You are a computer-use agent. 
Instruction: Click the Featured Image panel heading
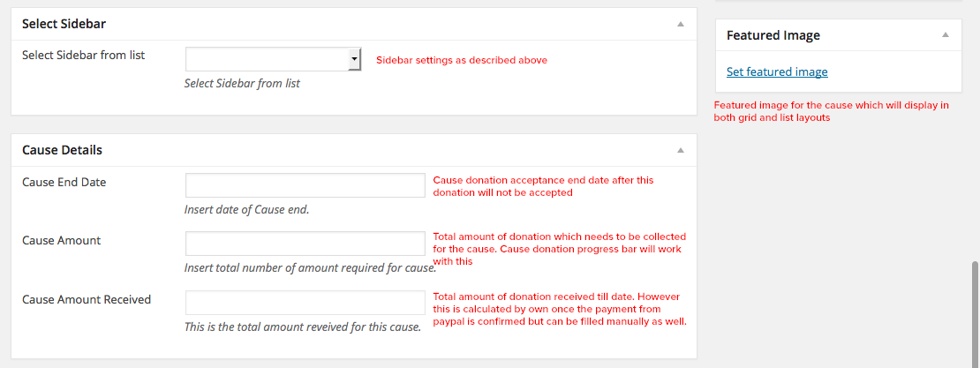pos(773,35)
